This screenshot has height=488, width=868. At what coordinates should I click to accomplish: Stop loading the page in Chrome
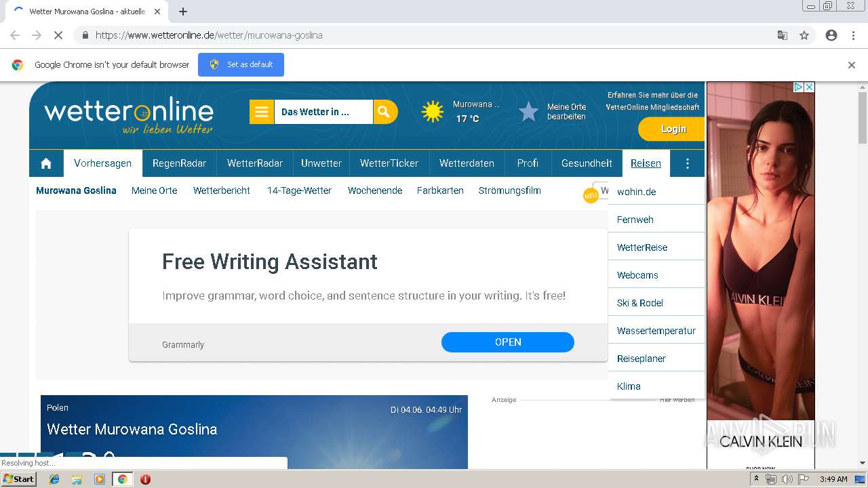point(58,35)
